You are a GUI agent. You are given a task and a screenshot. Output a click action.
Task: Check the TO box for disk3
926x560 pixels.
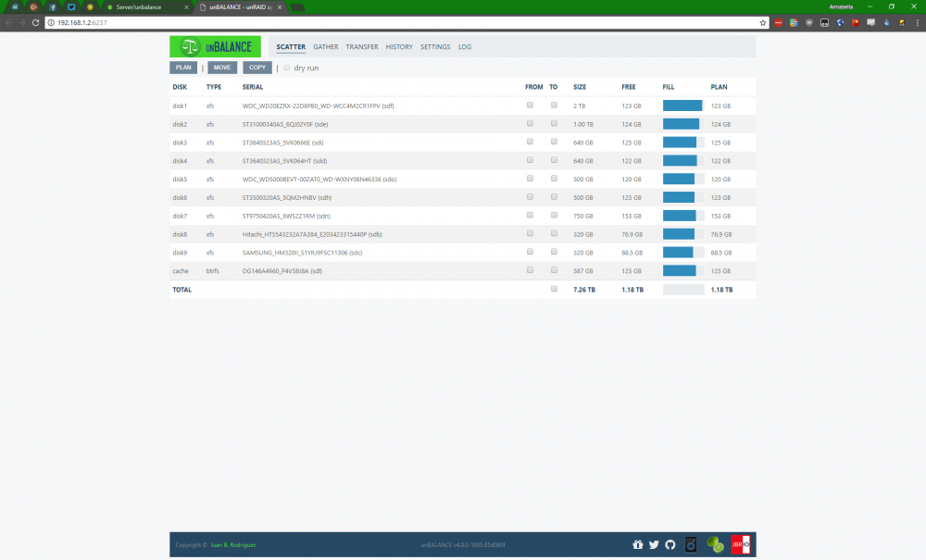[x=554, y=142]
